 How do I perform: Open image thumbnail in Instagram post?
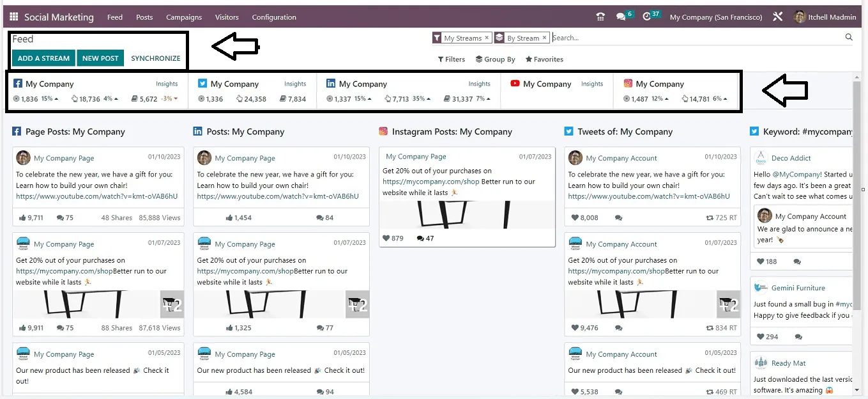click(x=467, y=215)
